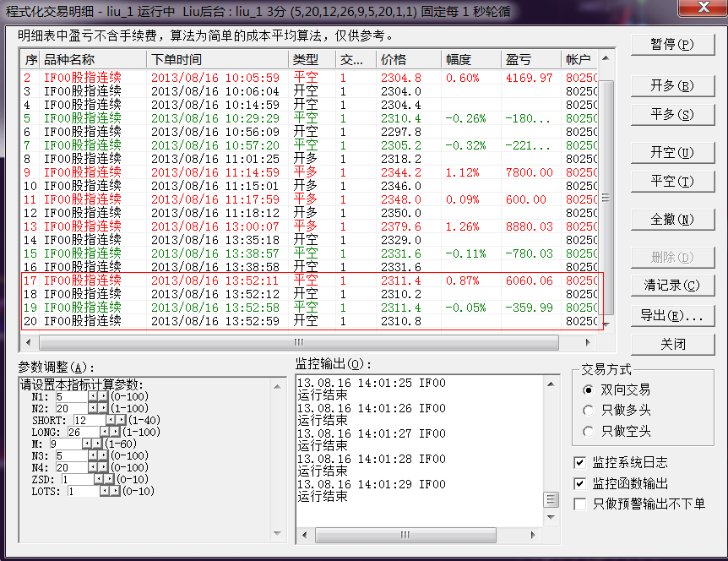The height and width of the screenshot is (561, 728).
Task: Sort by the 盈亏 column header
Action: point(531,59)
